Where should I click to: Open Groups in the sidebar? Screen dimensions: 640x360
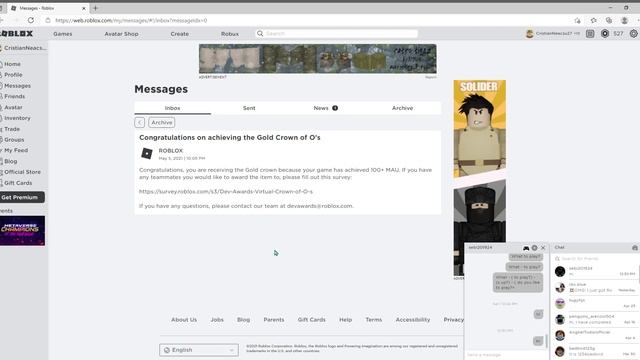click(x=14, y=140)
